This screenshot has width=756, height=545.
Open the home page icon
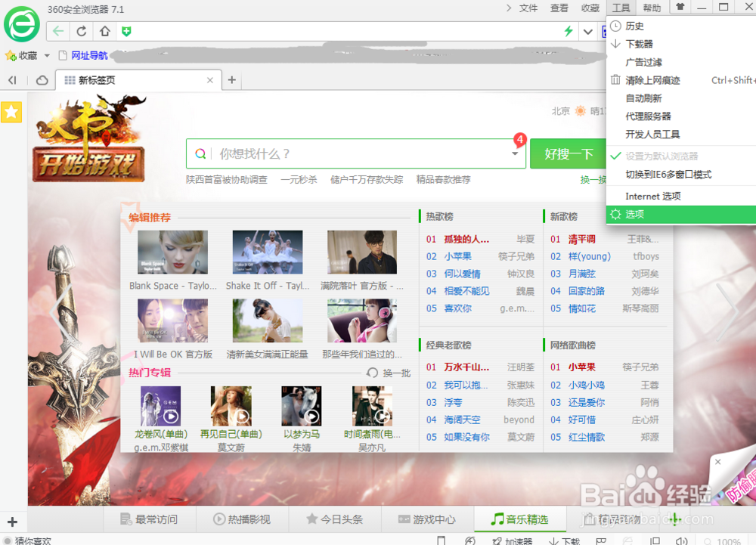[104, 31]
